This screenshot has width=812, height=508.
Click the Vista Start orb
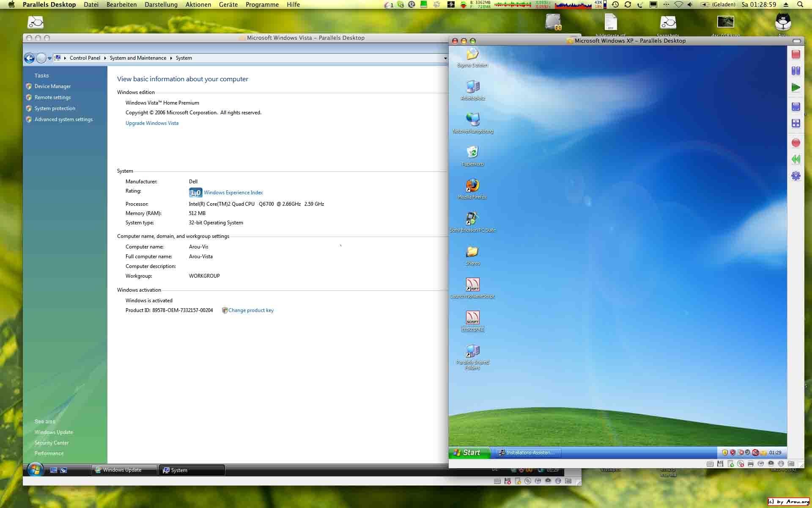point(35,469)
